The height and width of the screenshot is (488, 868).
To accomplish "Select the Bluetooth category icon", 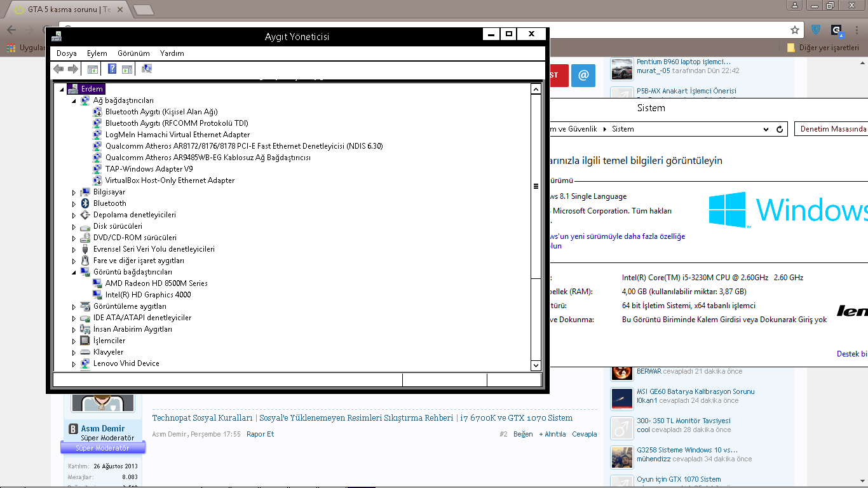I will point(85,203).
